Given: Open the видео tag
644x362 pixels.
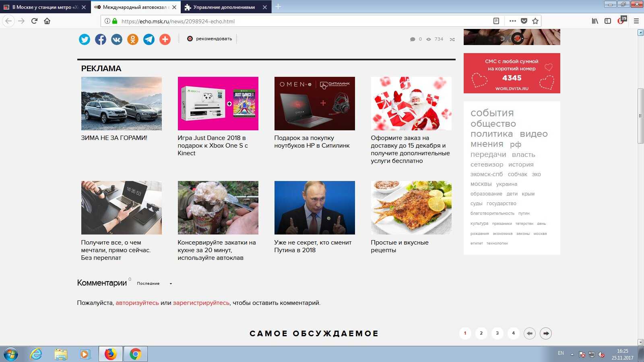Looking at the screenshot, I should tap(534, 134).
